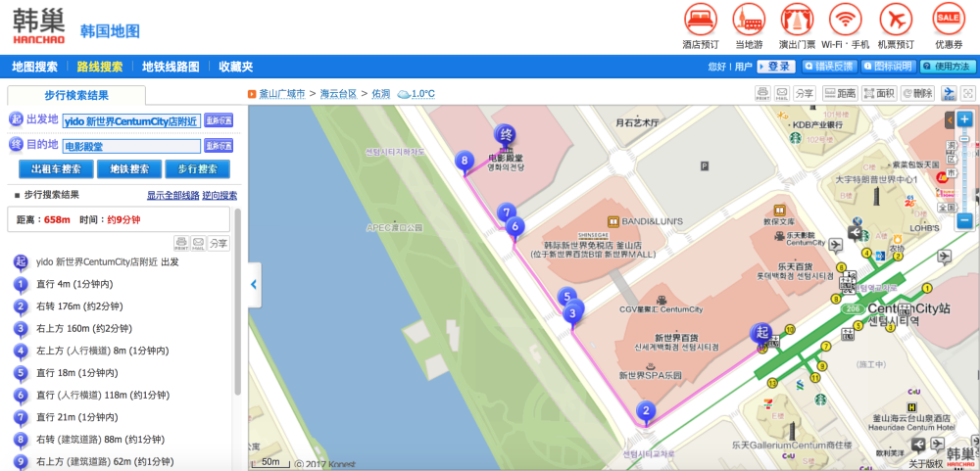The height and width of the screenshot is (471, 980).
Task: Set zoom level to 市 (city)
Action: pos(952,171)
